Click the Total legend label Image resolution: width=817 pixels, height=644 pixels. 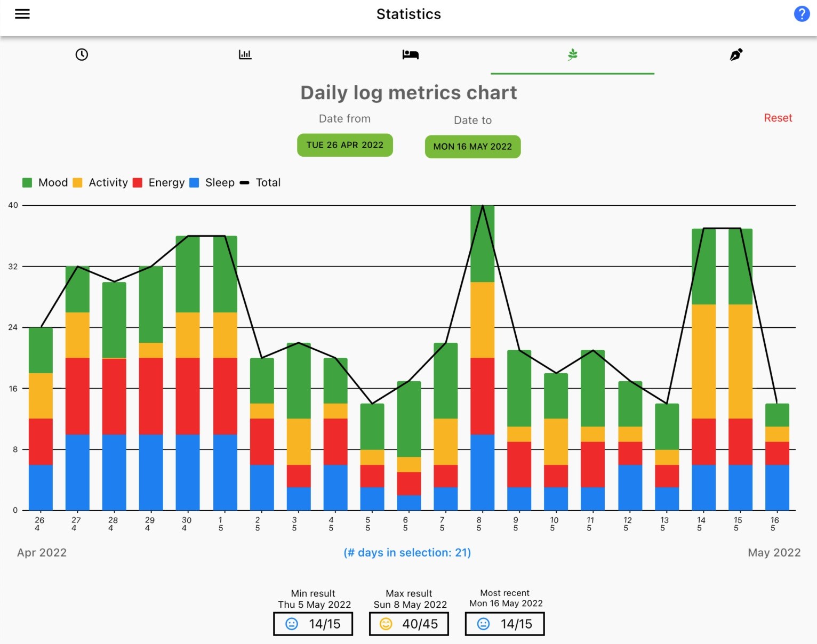click(x=268, y=182)
